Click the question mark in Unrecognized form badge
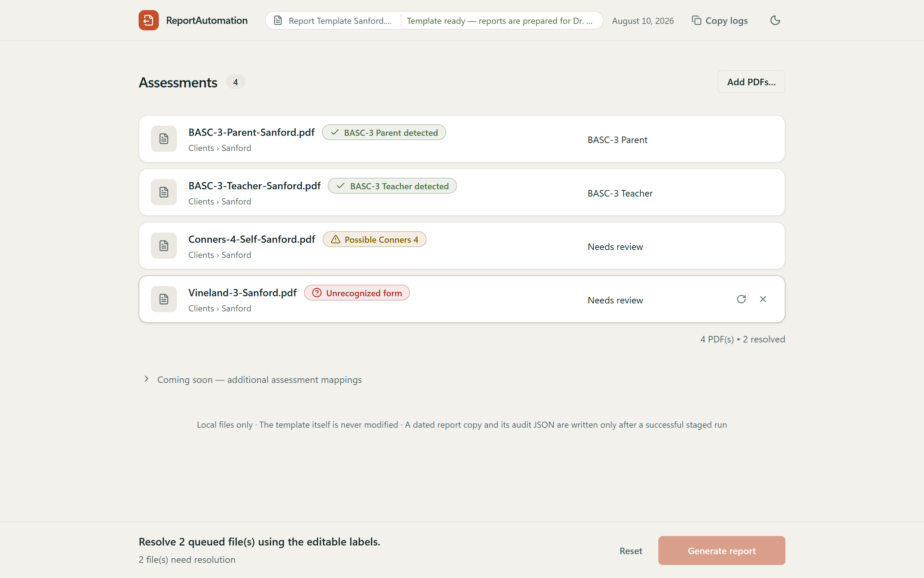Screen dimensions: 924x578 coord(317,293)
